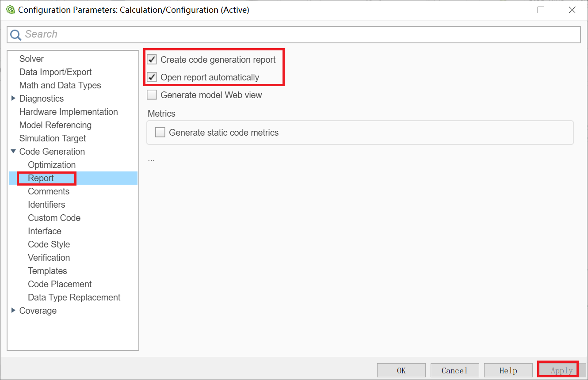Focus the Search input field

[x=294, y=34]
